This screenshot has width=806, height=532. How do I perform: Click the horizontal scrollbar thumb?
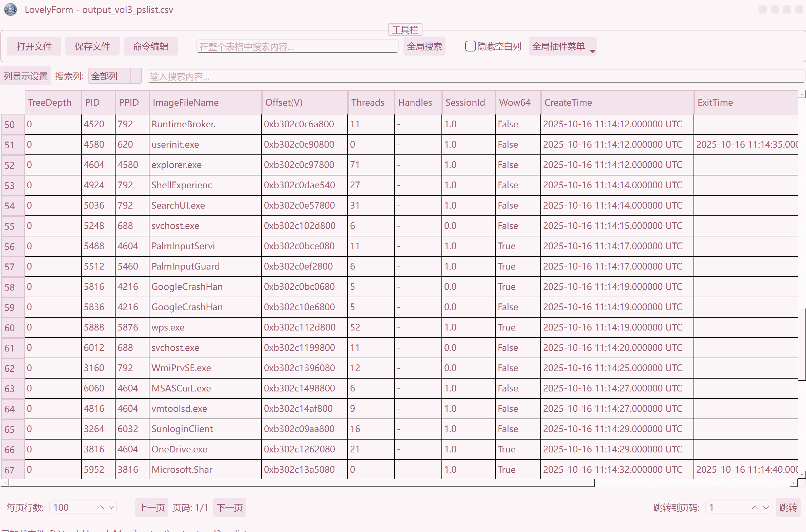(x=301, y=483)
